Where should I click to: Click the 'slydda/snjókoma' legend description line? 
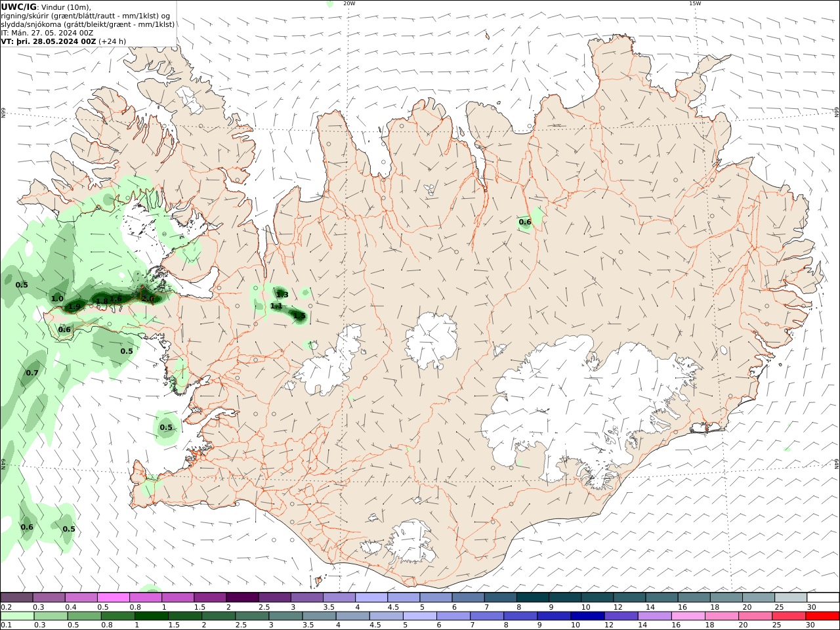[x=88, y=24]
